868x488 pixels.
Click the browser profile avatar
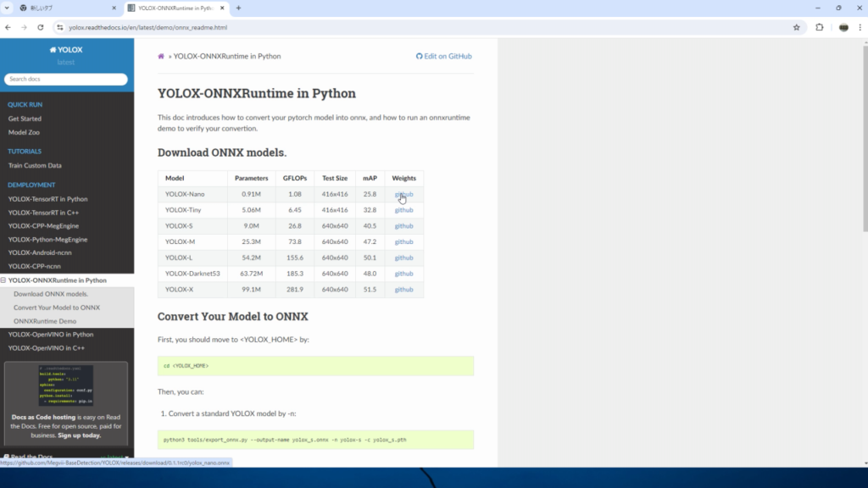tap(842, 27)
